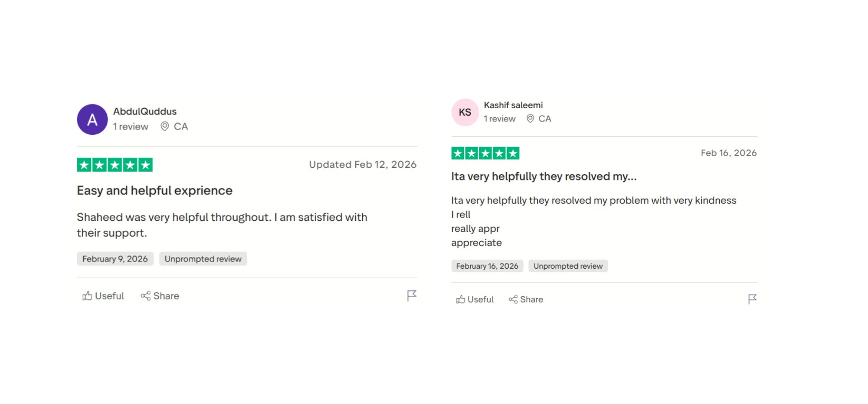Share Kashif saleemi's review
This screenshot has width=868, height=404.
(x=526, y=299)
